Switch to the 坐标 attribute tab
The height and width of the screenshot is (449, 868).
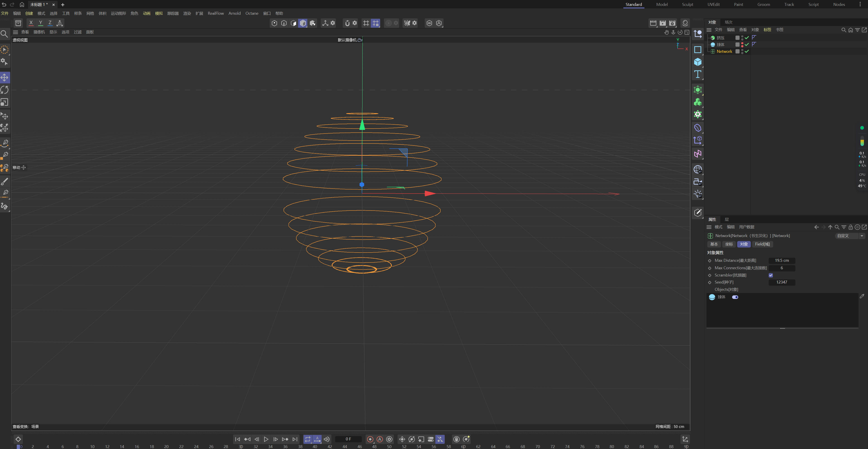[x=729, y=244]
